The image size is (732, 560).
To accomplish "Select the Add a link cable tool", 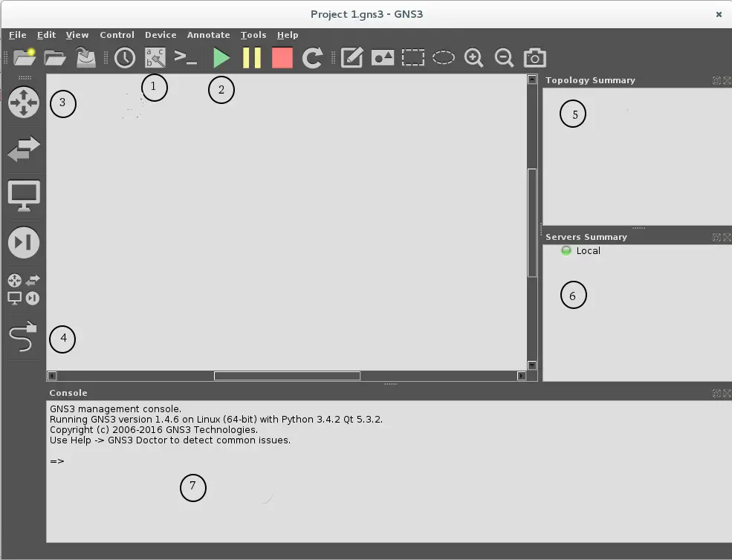I will click(23, 336).
